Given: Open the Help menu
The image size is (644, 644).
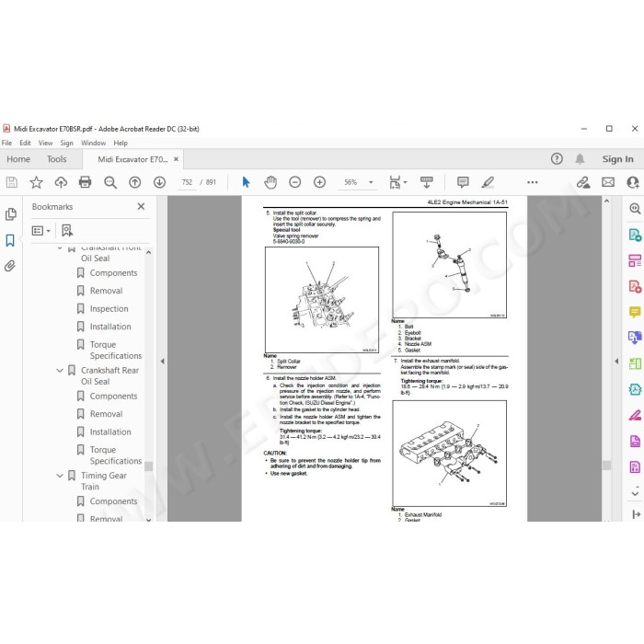Looking at the screenshot, I should pyautogui.click(x=121, y=143).
